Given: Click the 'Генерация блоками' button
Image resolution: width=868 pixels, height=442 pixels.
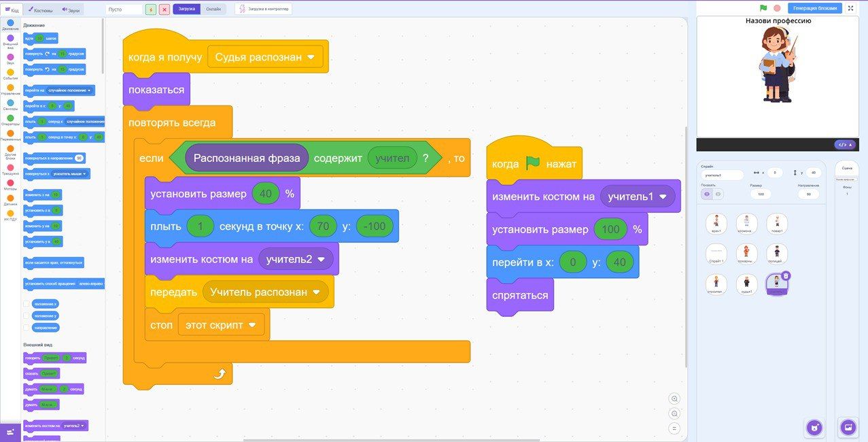Looking at the screenshot, I should 814,8.
